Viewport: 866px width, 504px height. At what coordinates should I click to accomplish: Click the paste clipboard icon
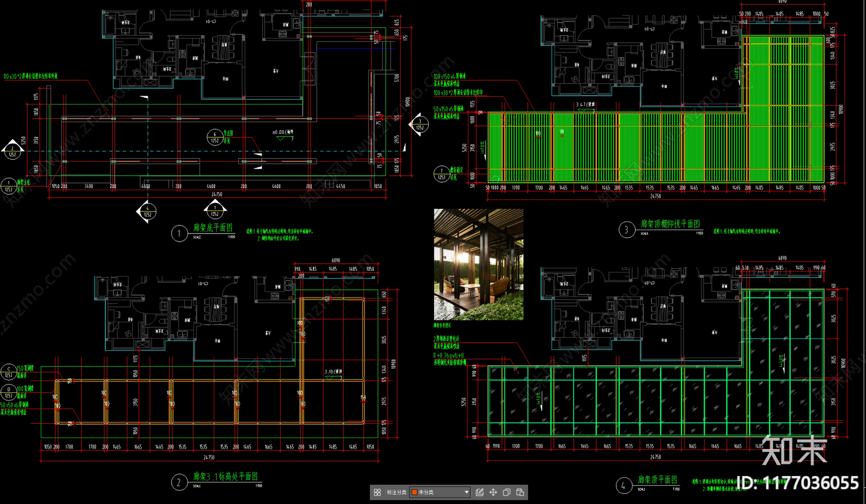(x=520, y=492)
